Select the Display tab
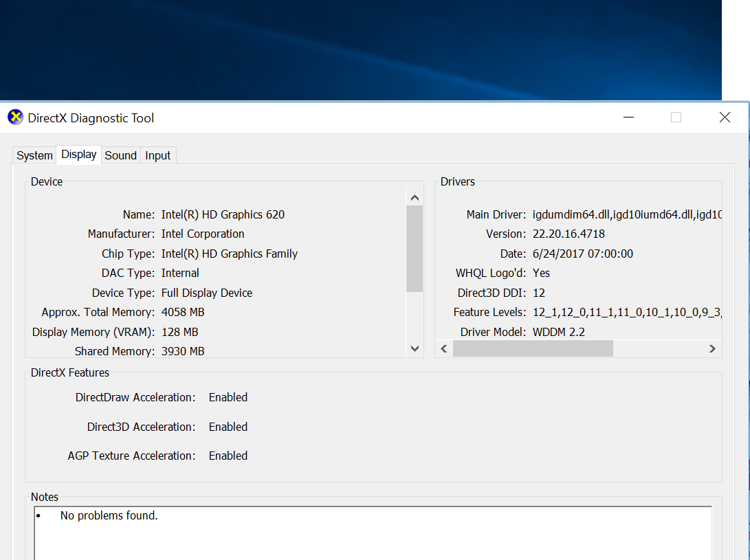Viewport: 750px width, 560px height. point(79,155)
